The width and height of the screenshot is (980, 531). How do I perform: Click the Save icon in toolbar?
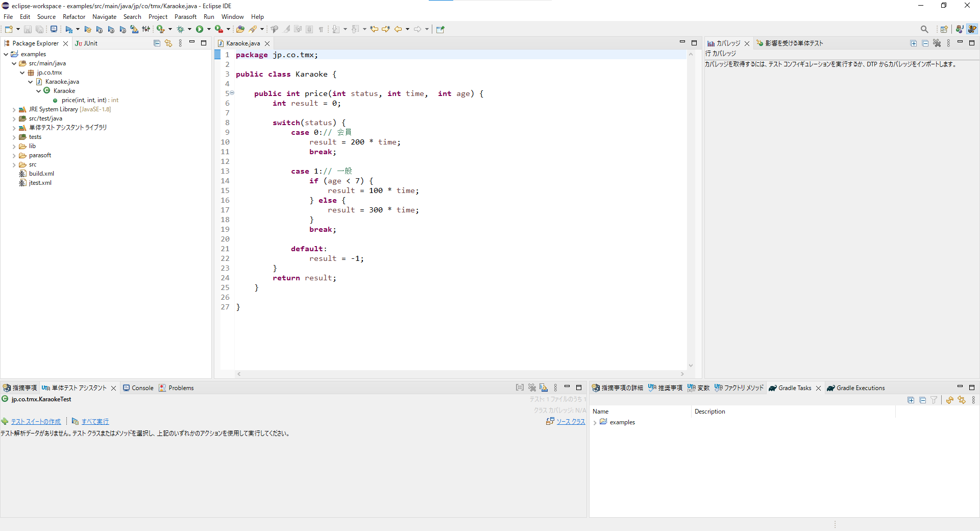pos(28,29)
